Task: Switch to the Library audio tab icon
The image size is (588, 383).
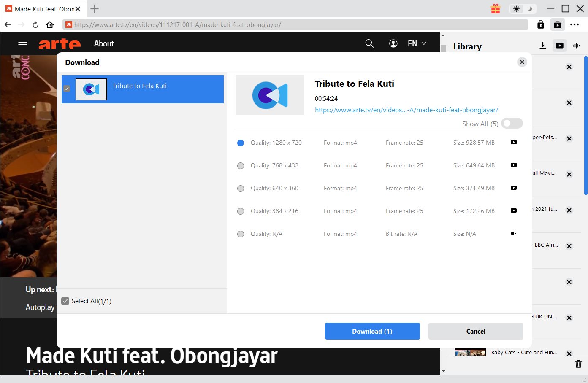Action: 576,46
